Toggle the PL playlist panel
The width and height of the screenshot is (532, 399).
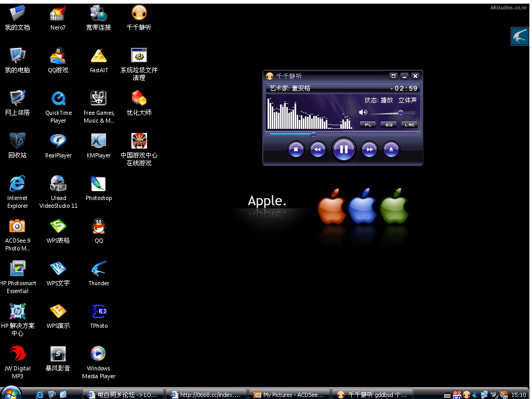[368, 125]
